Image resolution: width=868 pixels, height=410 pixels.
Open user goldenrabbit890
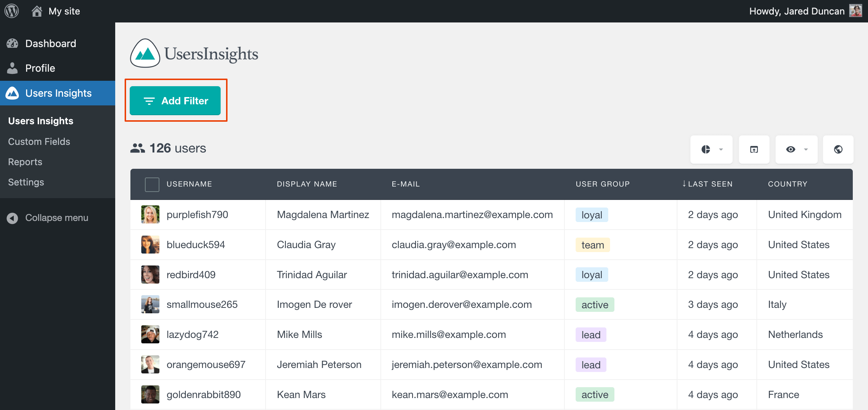(204, 394)
